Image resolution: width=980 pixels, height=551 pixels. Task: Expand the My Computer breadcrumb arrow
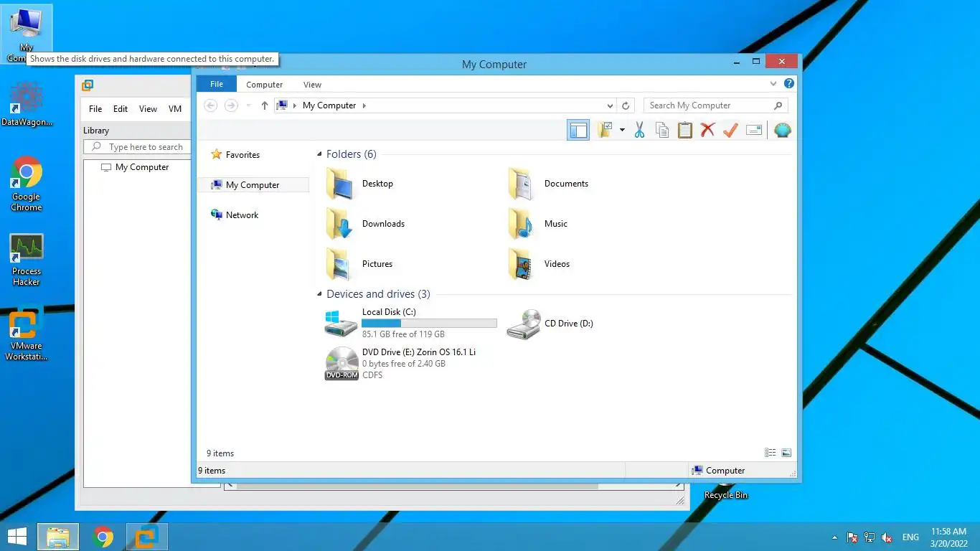364,105
